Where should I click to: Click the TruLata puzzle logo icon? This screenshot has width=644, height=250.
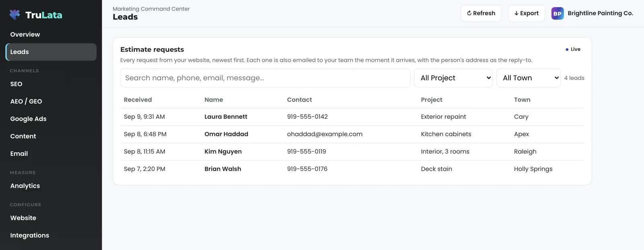(15, 15)
